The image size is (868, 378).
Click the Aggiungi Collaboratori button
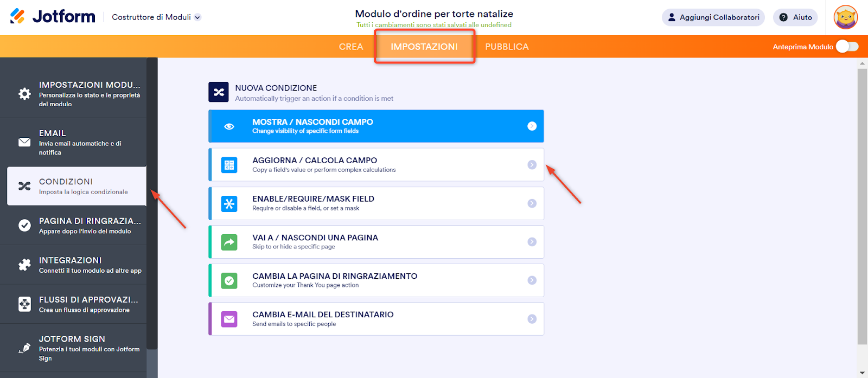pos(713,17)
